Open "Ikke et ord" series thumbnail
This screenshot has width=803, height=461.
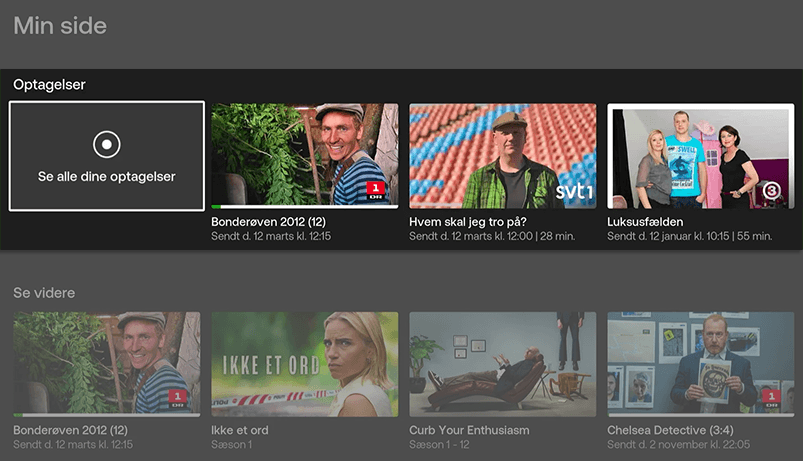pyautogui.click(x=305, y=364)
